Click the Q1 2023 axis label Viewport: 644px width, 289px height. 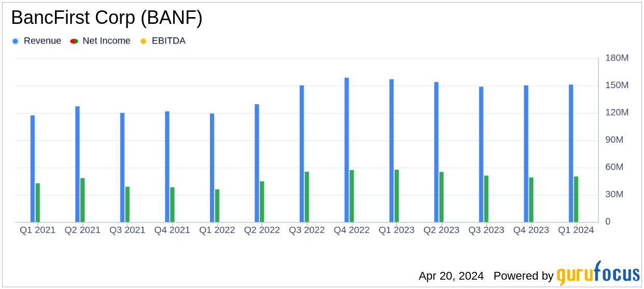click(x=397, y=230)
